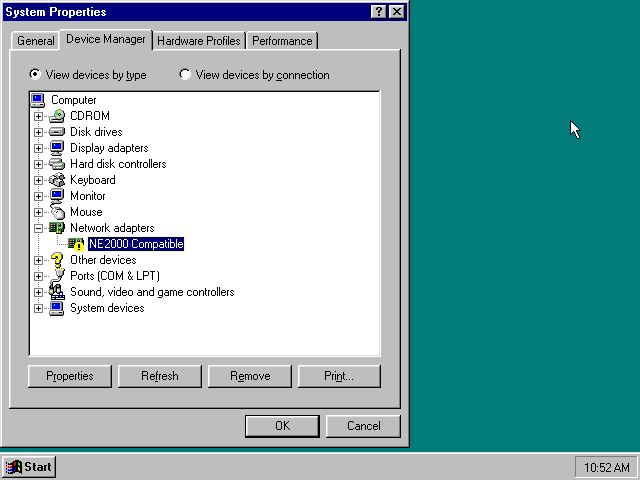Viewport: 640px width, 480px height.
Task: Click the Disk drives icon
Action: (57, 132)
